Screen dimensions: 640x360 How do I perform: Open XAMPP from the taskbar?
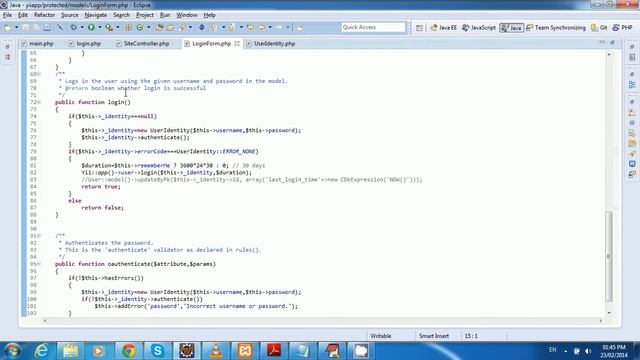click(x=245, y=351)
